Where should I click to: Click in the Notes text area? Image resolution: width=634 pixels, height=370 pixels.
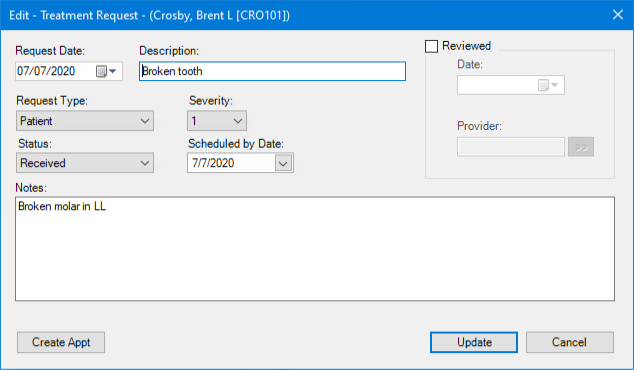click(315, 249)
